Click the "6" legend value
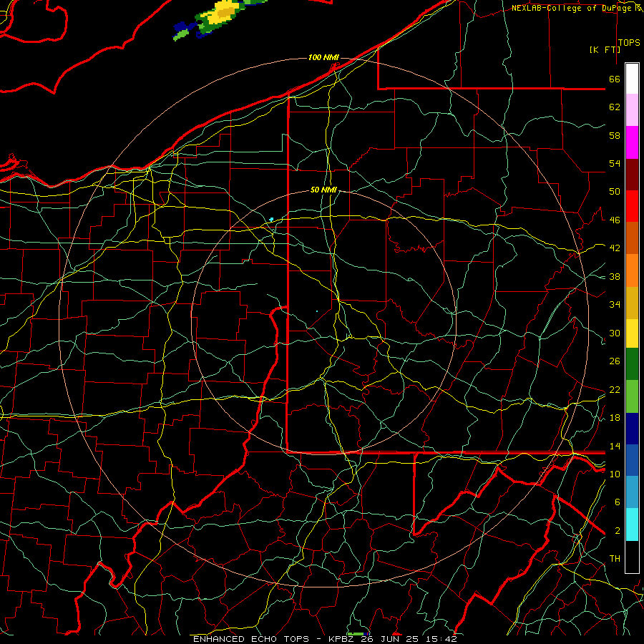644x644 pixels. point(618,502)
